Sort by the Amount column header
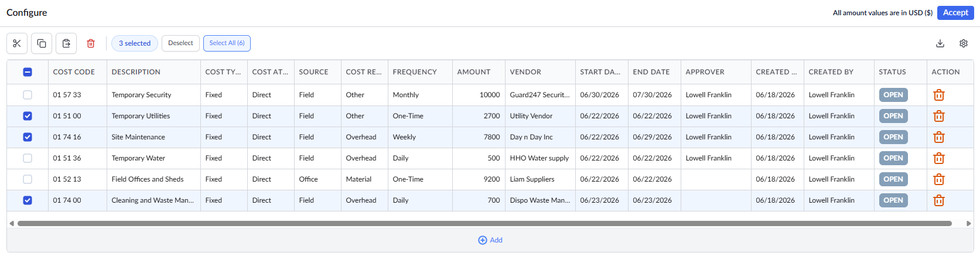The image size is (980, 256). point(479,72)
